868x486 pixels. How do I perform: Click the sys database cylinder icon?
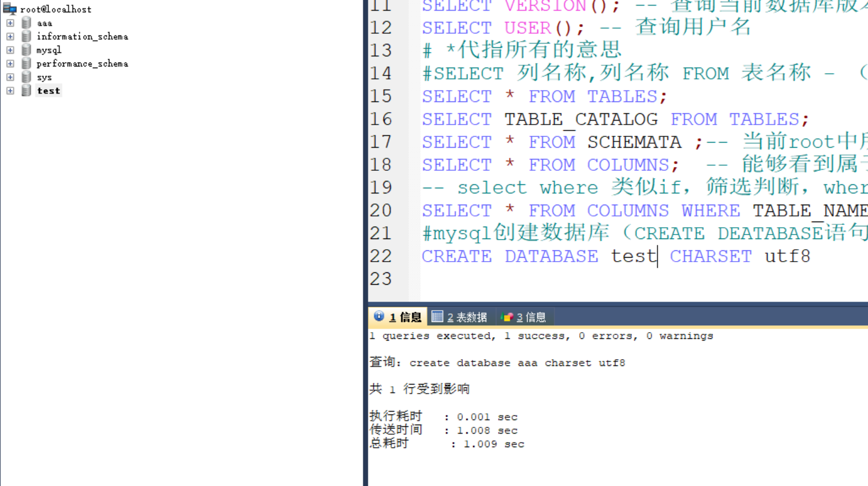click(26, 77)
